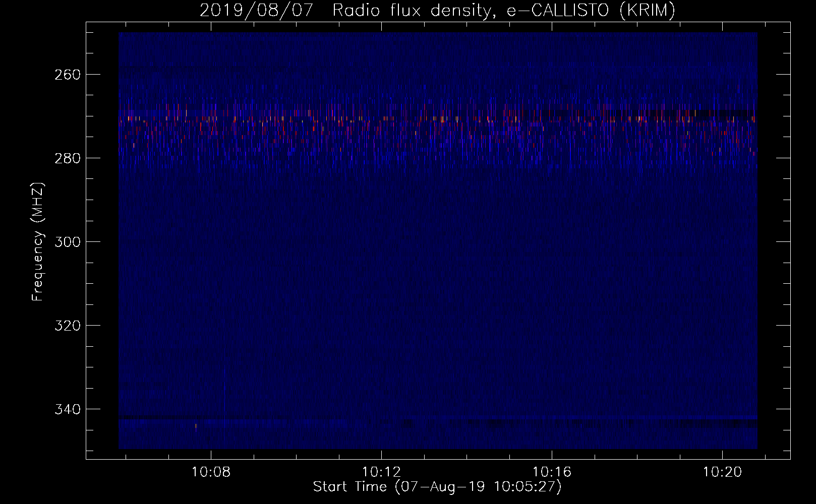Click the 'Start Time (07-Aug-19 10:05:27)' label
The height and width of the screenshot is (504, 816).
click(437, 487)
